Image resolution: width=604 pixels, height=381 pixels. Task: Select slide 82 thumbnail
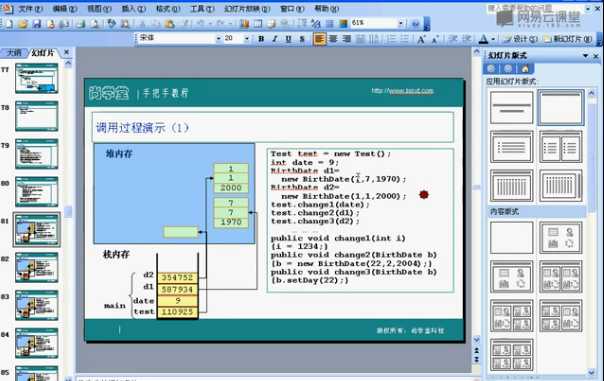(37, 267)
